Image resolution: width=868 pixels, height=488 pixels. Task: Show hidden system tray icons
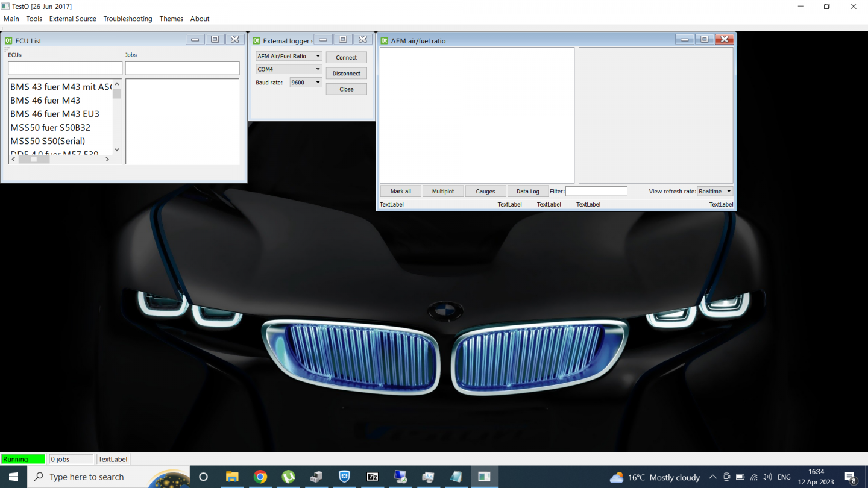pos(713,477)
